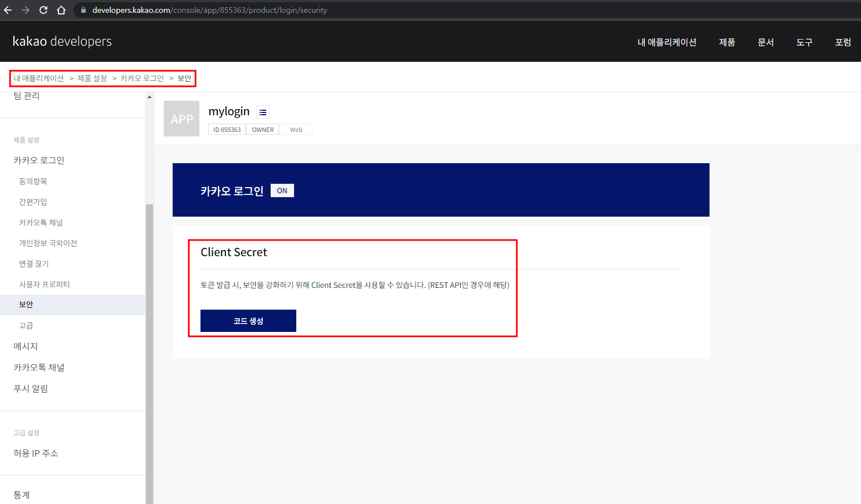Image resolution: width=861 pixels, height=504 pixels.
Task: Open 카카오톡 채널 sub-item under 카카오 로그인
Action: (x=41, y=223)
